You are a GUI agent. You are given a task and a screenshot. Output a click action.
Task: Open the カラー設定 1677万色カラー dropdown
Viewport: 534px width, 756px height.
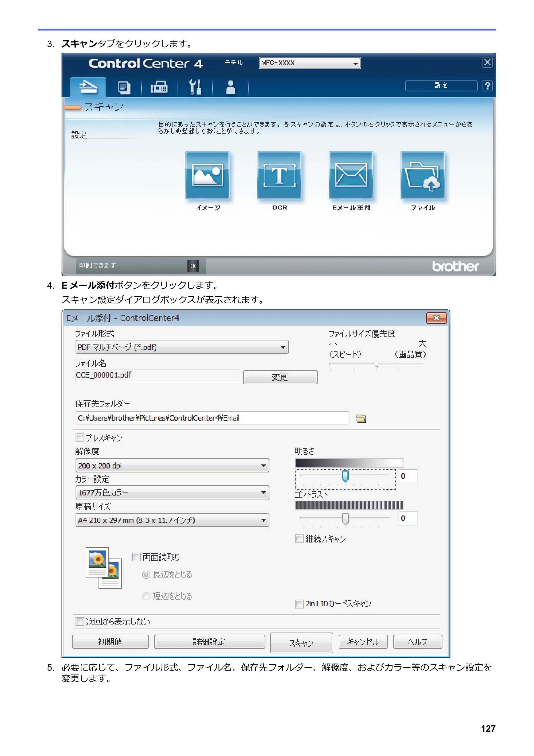172,493
